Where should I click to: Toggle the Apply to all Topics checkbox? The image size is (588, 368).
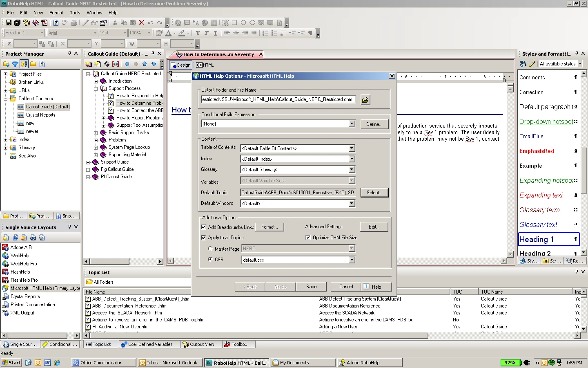pos(203,238)
